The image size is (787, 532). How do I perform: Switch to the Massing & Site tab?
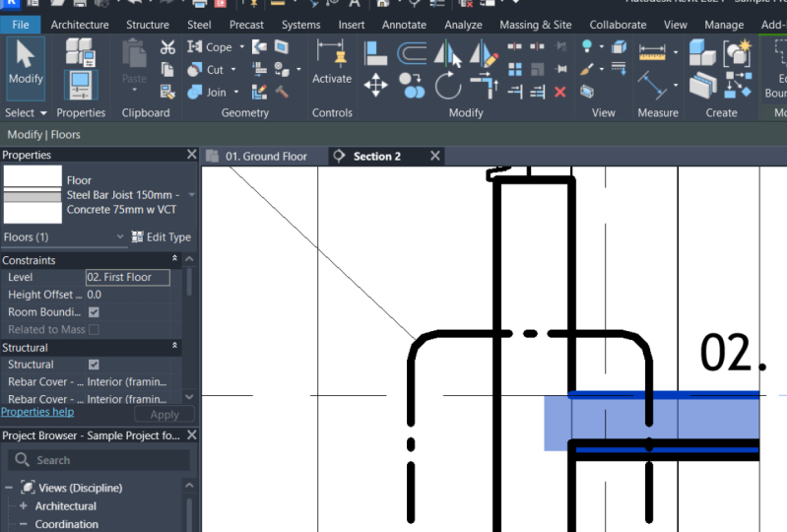coord(536,25)
